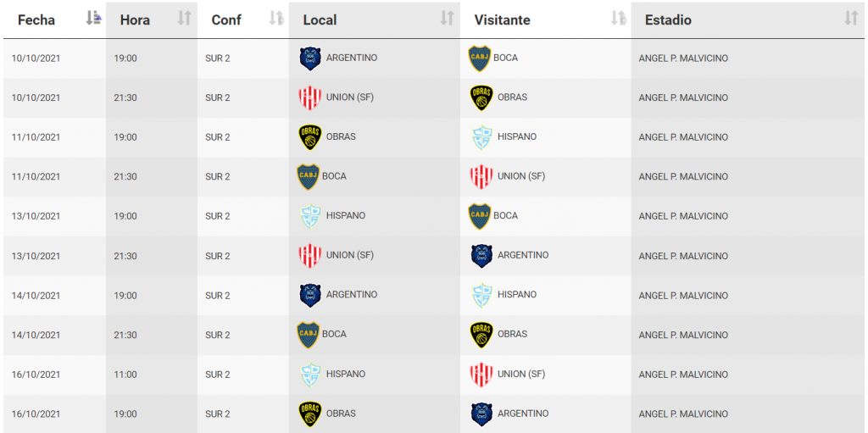This screenshot has width=868, height=433.
Task: Click Obras logo in 16/10 19:00 Local
Action: coord(310,414)
